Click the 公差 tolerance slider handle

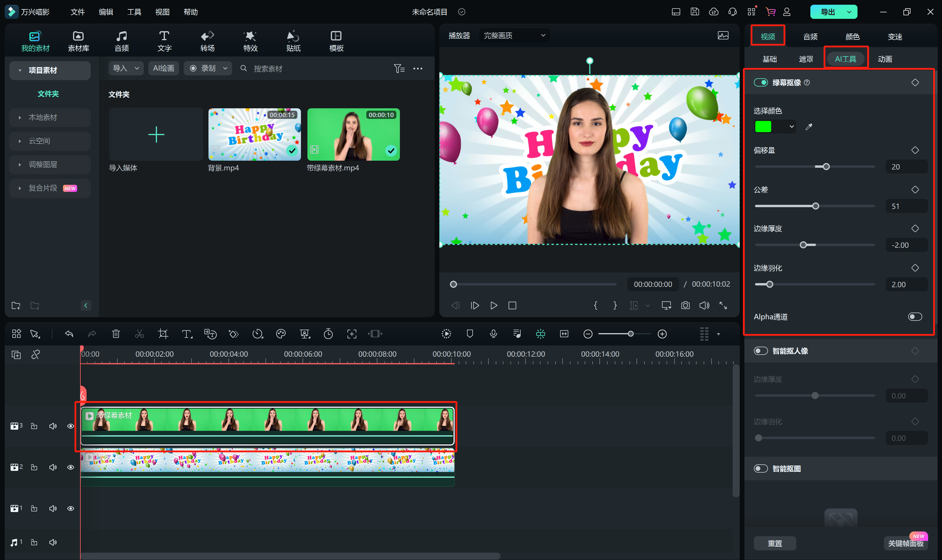click(x=815, y=206)
